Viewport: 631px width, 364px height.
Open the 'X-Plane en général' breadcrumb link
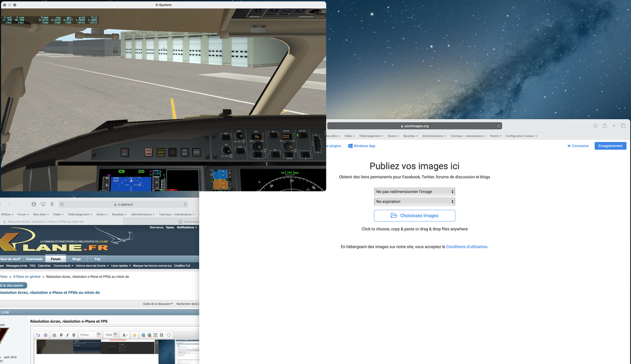[x=27, y=277]
